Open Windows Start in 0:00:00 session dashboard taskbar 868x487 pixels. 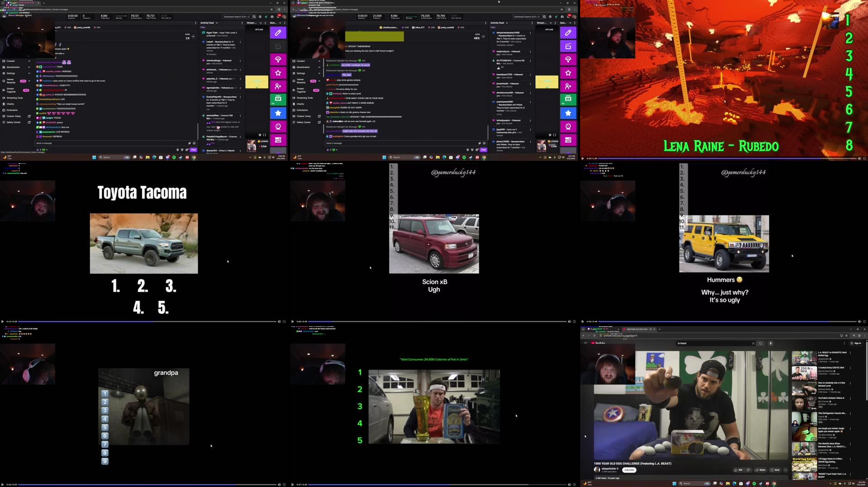tap(94, 157)
